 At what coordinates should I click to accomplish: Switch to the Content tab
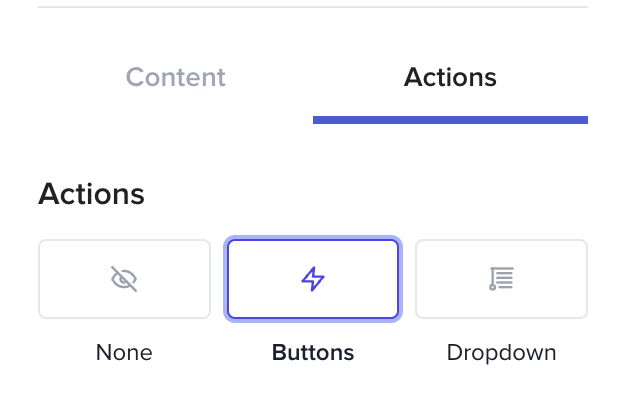pos(176,77)
